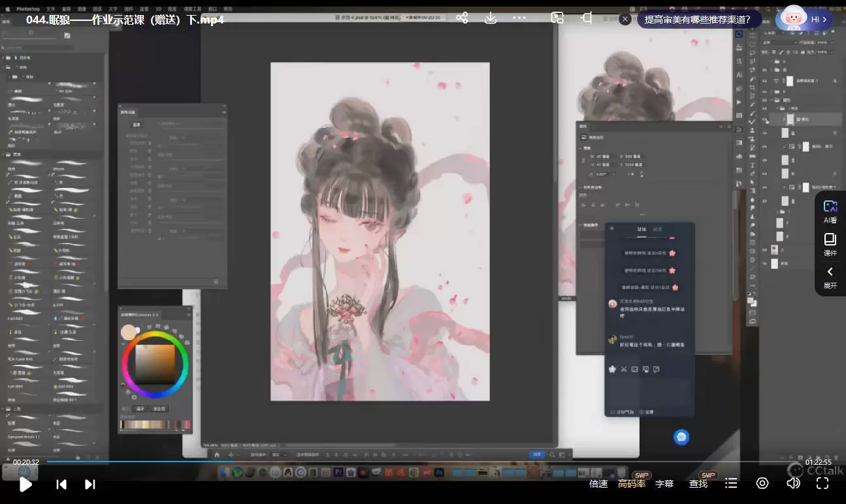The height and width of the screenshot is (504, 846).
Task: Click the blue button in Photoshop options bar
Action: tap(537, 454)
